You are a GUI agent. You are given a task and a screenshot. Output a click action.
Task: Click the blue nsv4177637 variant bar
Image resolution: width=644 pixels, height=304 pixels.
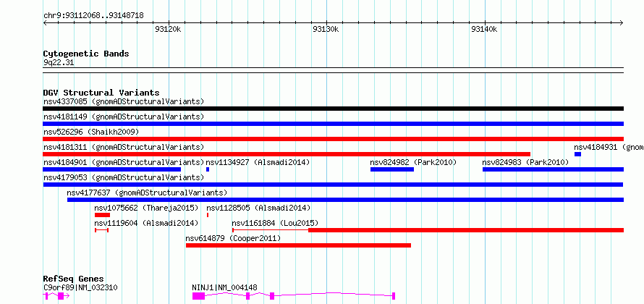click(x=345, y=200)
